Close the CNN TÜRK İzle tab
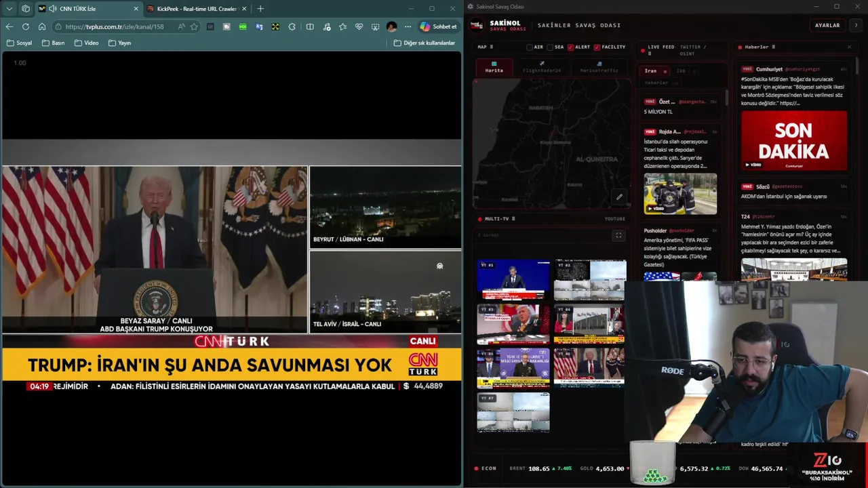The image size is (868, 488). (136, 9)
